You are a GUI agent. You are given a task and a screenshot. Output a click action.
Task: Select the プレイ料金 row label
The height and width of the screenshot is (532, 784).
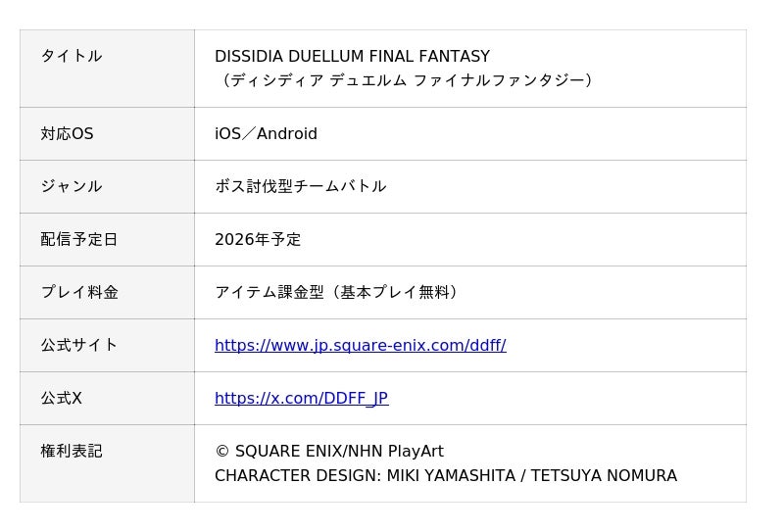tap(78, 292)
